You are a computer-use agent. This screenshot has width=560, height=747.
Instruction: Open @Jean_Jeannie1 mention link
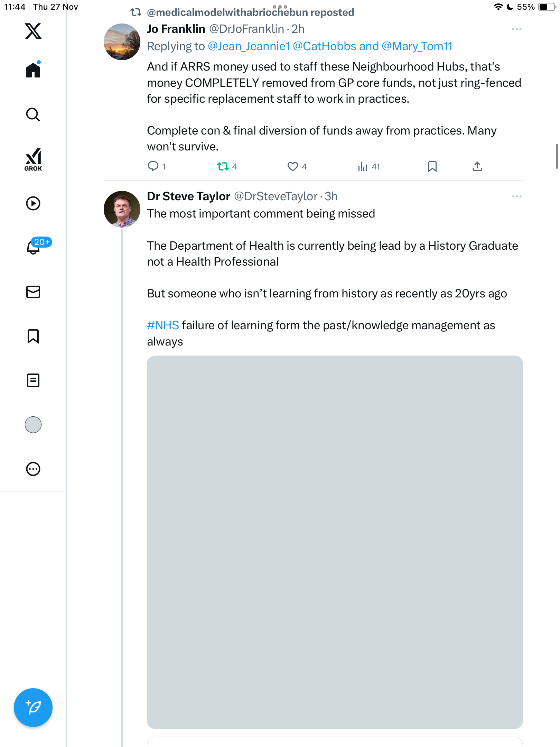coord(249,46)
